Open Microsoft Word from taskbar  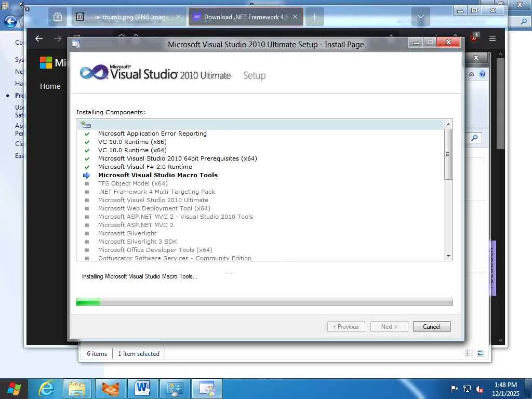click(x=142, y=389)
